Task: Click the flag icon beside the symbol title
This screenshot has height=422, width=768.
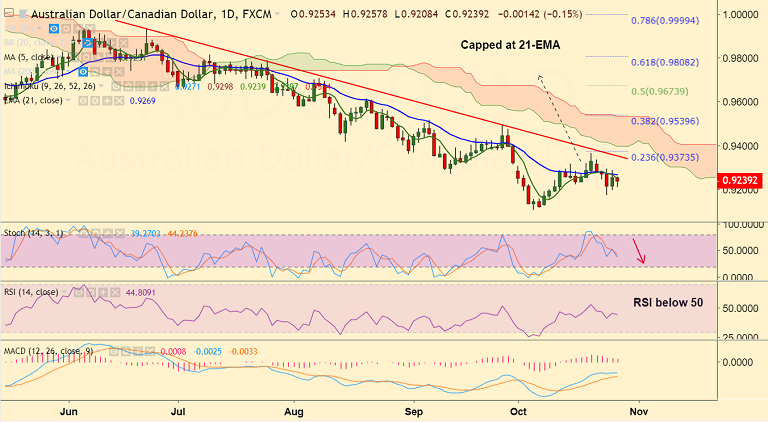Action: [23, 14]
